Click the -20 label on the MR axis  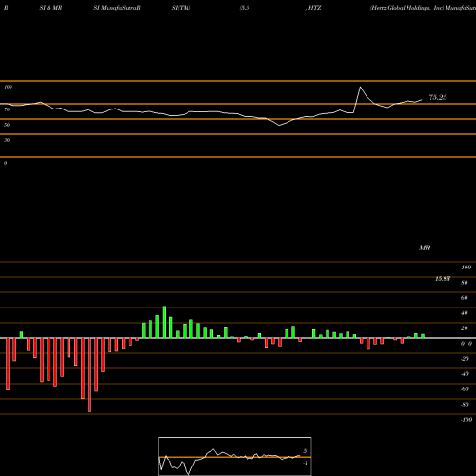465,359
